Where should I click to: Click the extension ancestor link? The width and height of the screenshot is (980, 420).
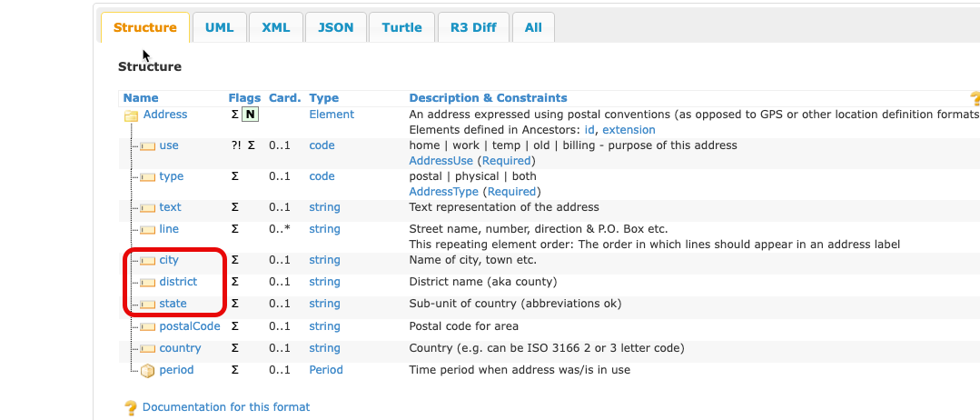(x=629, y=130)
